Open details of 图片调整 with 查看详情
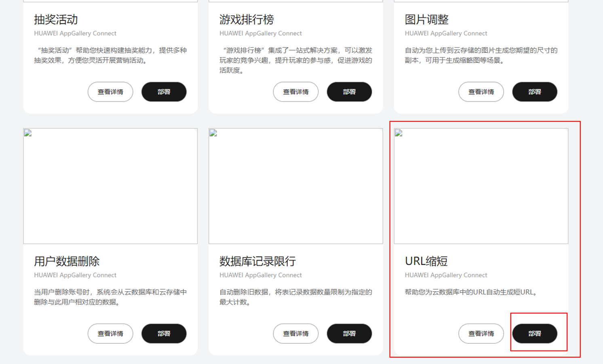Screen dimensions: 603x364 (481, 92)
